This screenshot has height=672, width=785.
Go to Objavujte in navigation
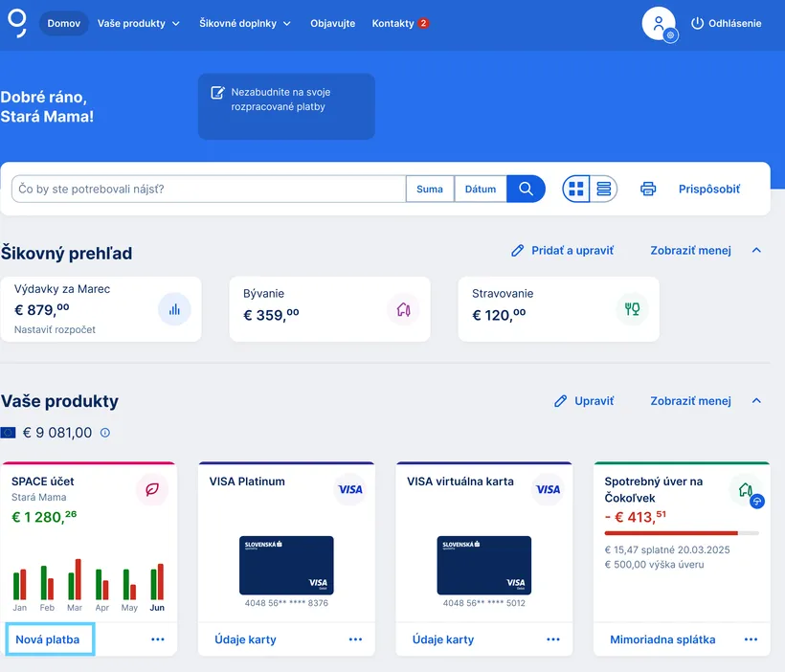332,23
